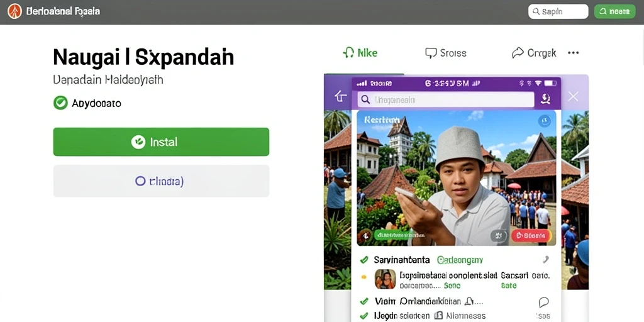The image size is (644, 322).
Task: Click the Nlannases text
Action: pyautogui.click(x=466, y=316)
